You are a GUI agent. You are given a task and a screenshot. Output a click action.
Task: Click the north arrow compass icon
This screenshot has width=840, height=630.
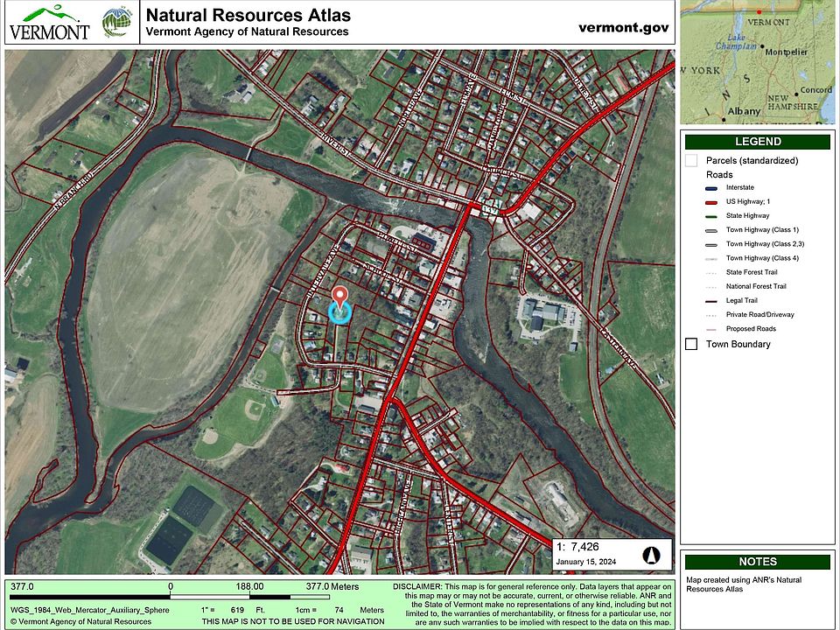[651, 554]
